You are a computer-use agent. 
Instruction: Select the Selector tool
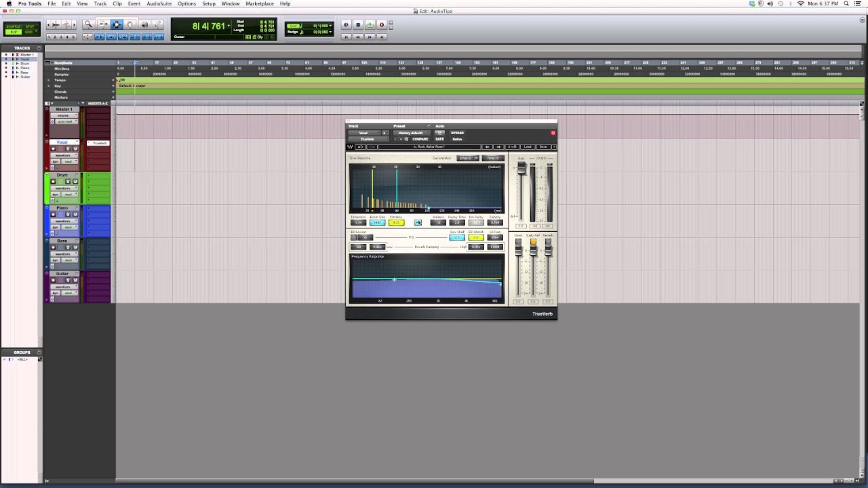[117, 24]
